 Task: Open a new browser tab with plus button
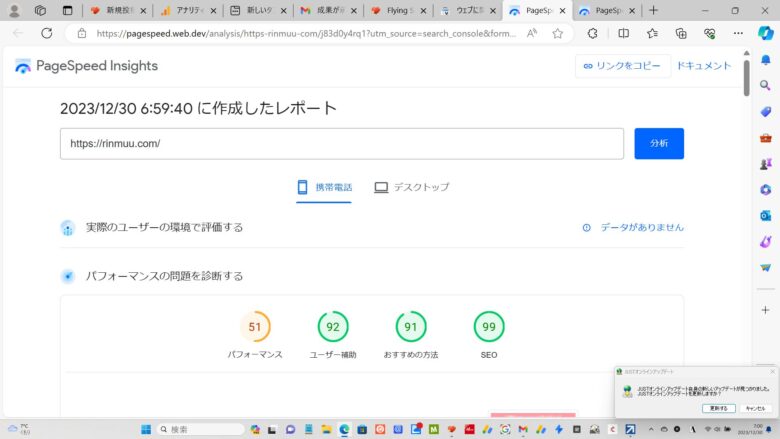pos(654,10)
